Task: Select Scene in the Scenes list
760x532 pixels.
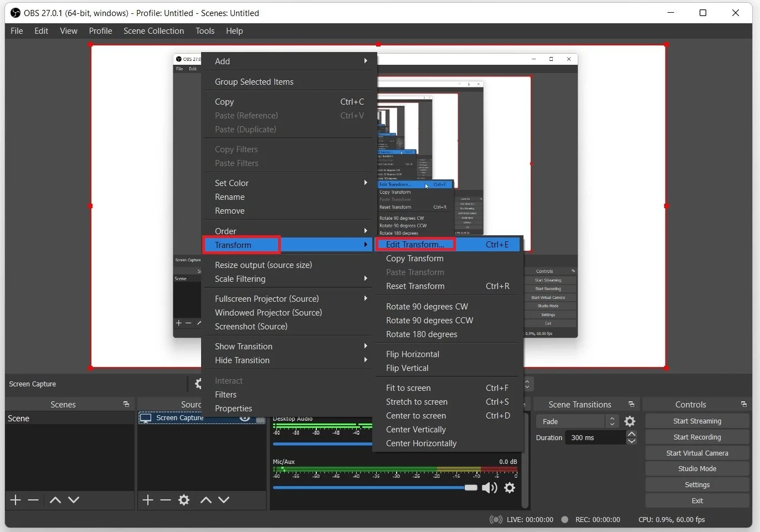Action: (x=69, y=419)
